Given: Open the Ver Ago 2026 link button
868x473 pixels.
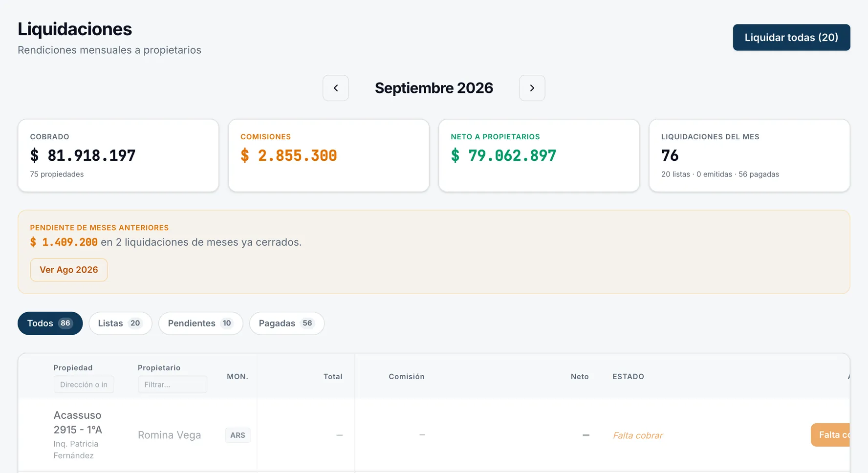Looking at the screenshot, I should (x=69, y=270).
